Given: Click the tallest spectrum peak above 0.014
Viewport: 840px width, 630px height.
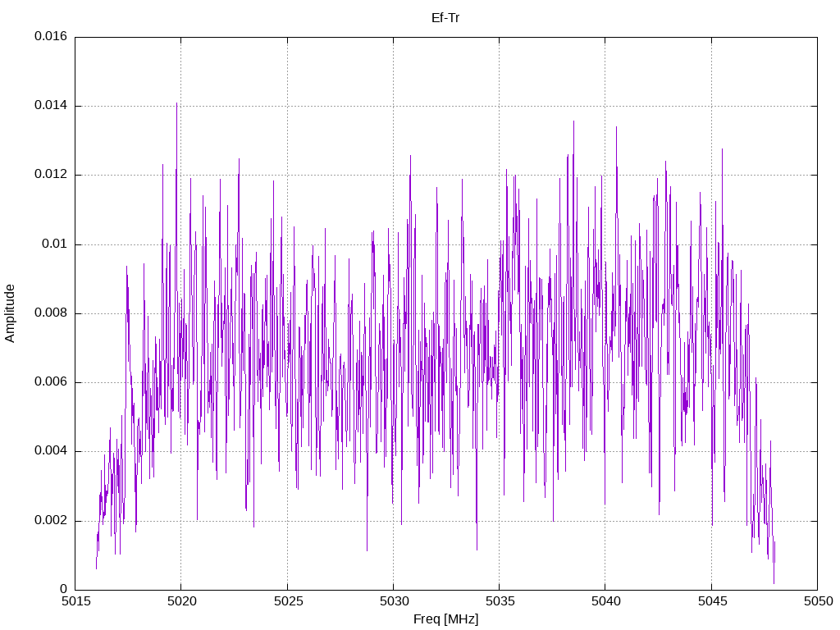Looking at the screenshot, I should [x=177, y=104].
